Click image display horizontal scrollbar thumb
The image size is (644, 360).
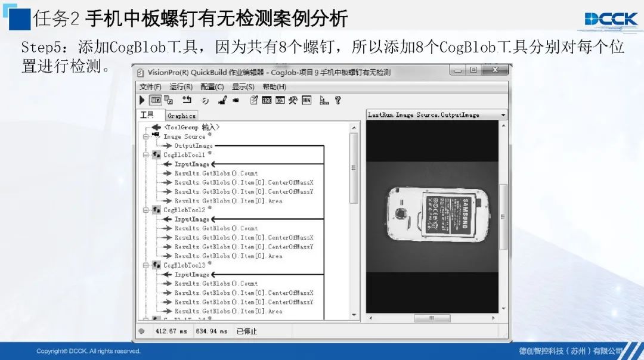click(432, 318)
